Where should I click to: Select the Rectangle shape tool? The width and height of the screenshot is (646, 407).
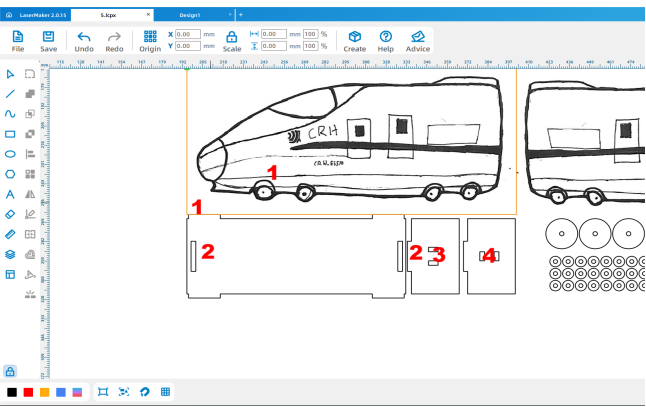click(x=10, y=134)
